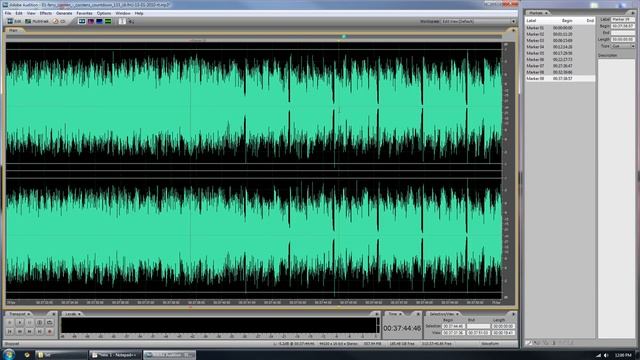Select Marker 06 row in list

(x=560, y=60)
